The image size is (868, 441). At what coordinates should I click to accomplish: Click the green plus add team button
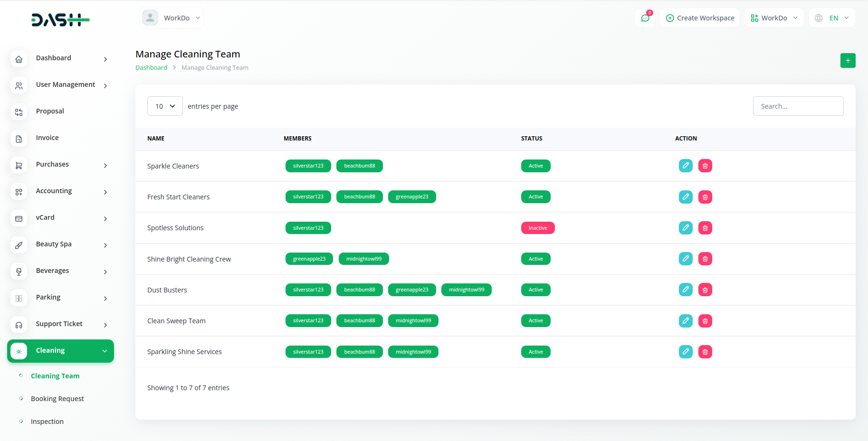point(848,60)
